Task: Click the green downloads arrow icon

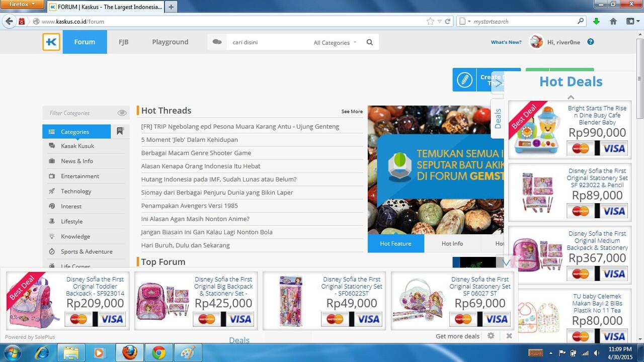Action: pos(596,21)
